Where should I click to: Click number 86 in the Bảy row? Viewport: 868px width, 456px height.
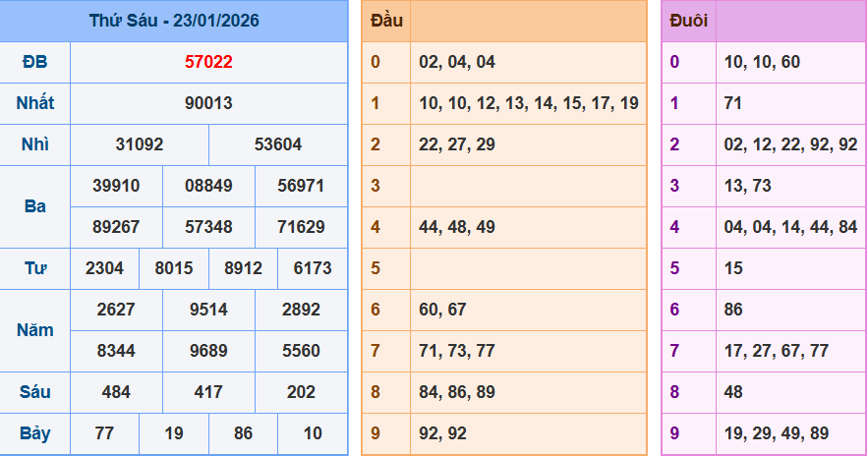[x=243, y=433]
